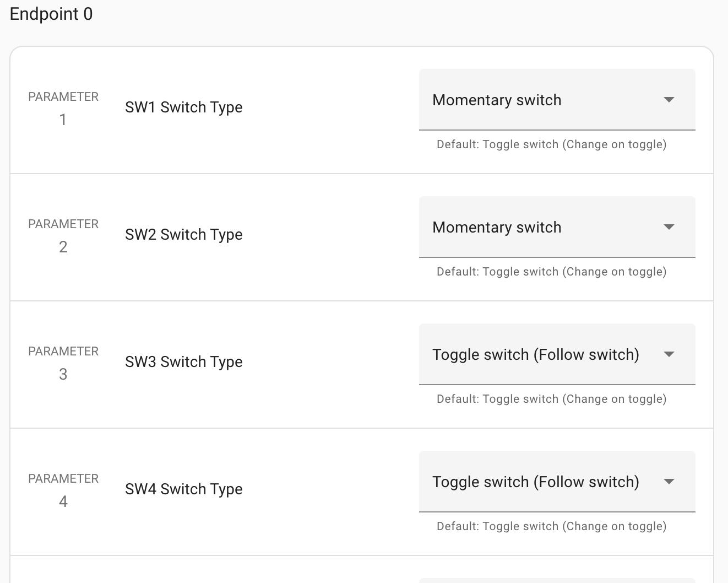The height and width of the screenshot is (583, 728).
Task: Select the SW1 Switch Type label
Action: tap(184, 107)
